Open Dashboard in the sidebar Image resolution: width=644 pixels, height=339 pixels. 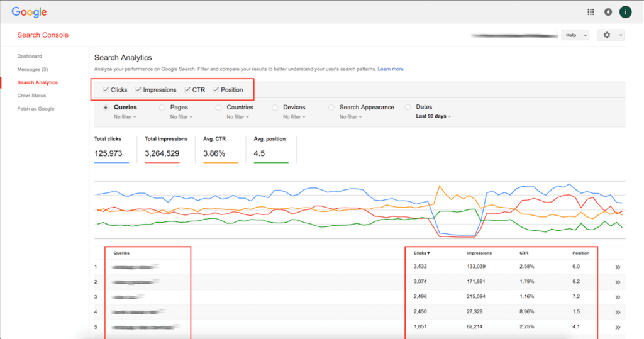click(x=30, y=57)
